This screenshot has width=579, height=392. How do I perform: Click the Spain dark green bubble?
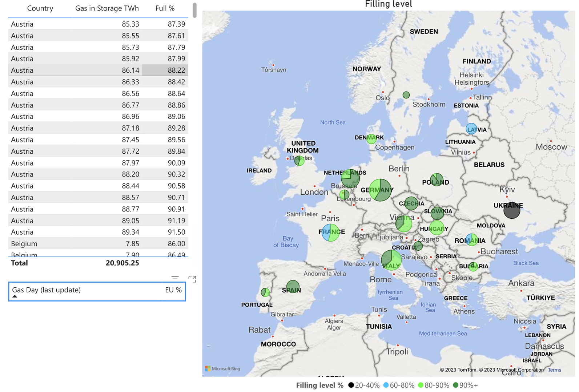pyautogui.click(x=293, y=287)
